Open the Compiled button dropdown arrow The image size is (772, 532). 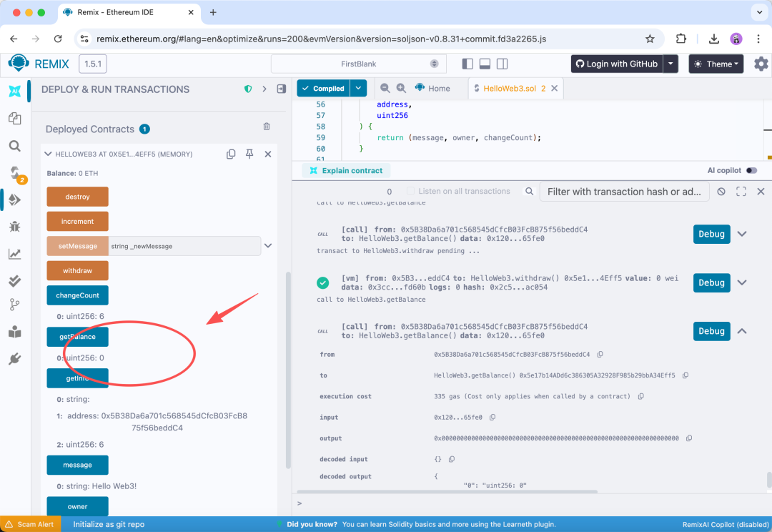point(358,88)
